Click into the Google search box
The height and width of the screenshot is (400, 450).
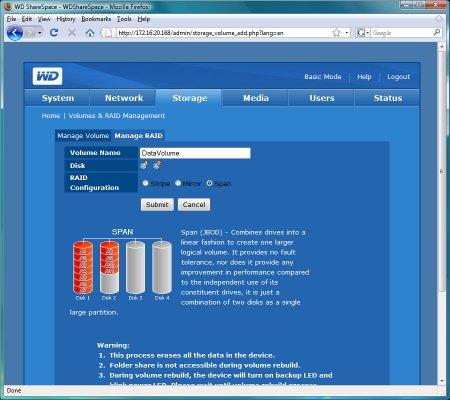coord(402,33)
